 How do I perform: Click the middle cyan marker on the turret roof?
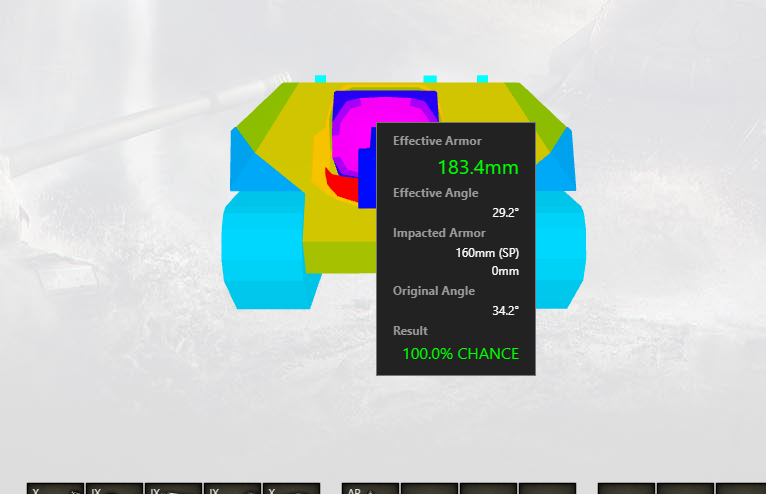click(x=430, y=79)
